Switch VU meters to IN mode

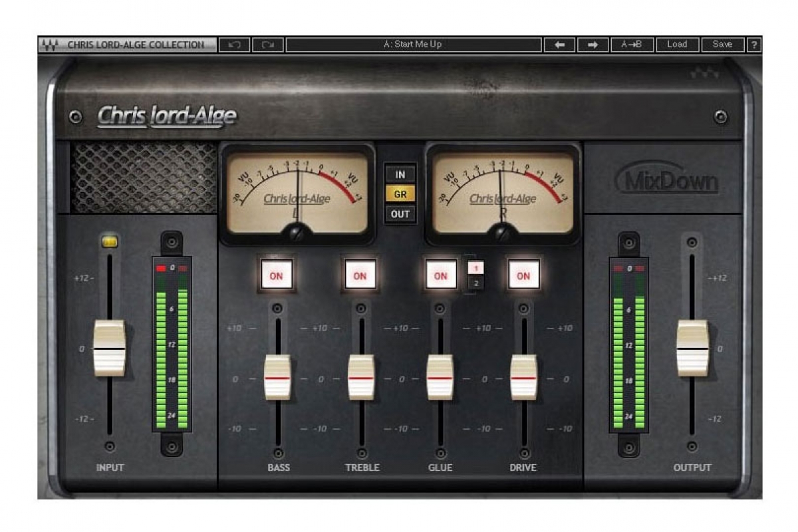pos(400,174)
